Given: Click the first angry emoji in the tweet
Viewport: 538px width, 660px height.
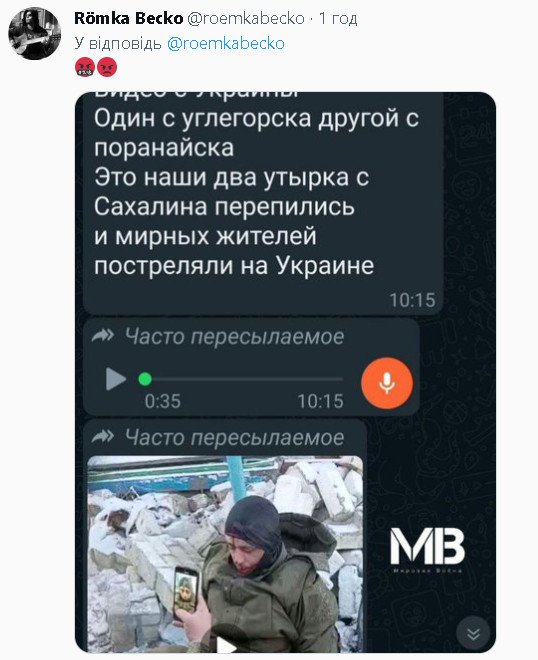Looking at the screenshot, I should [x=85, y=67].
